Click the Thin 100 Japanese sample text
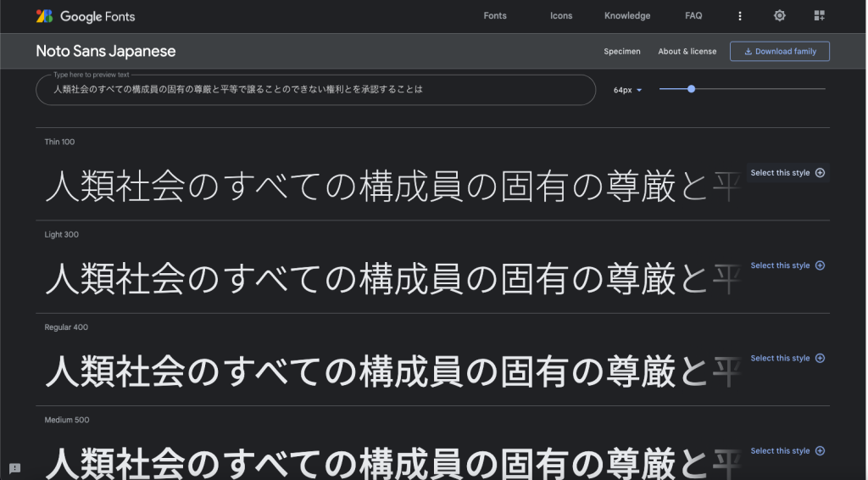868x480 pixels. click(393, 186)
